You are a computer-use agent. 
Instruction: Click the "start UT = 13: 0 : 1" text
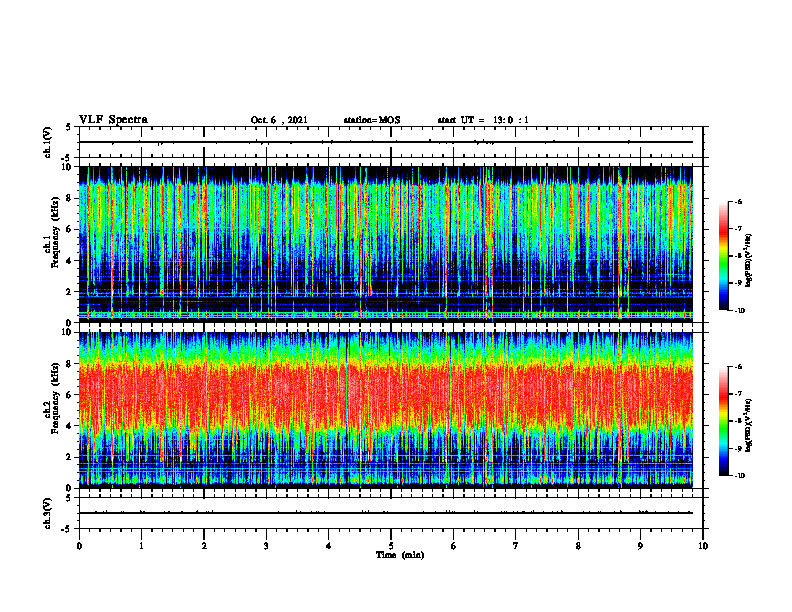[x=483, y=120]
